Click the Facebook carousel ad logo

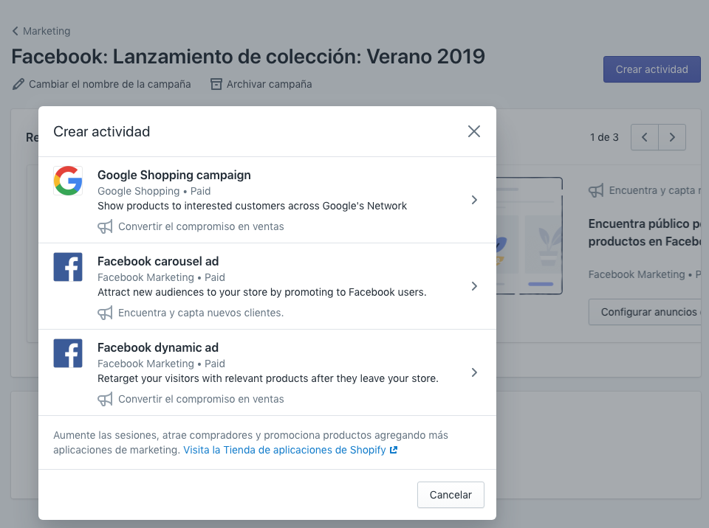[x=68, y=267]
